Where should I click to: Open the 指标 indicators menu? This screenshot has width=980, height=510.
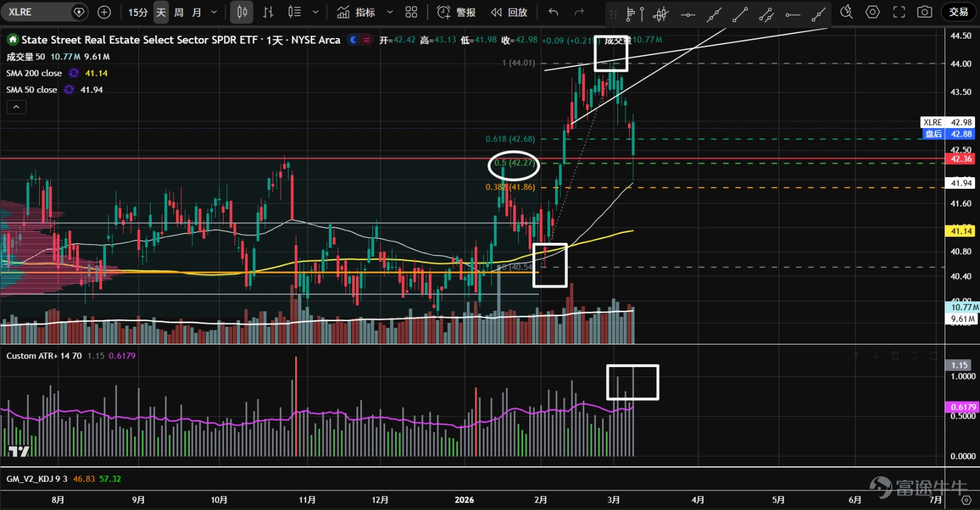click(x=356, y=12)
